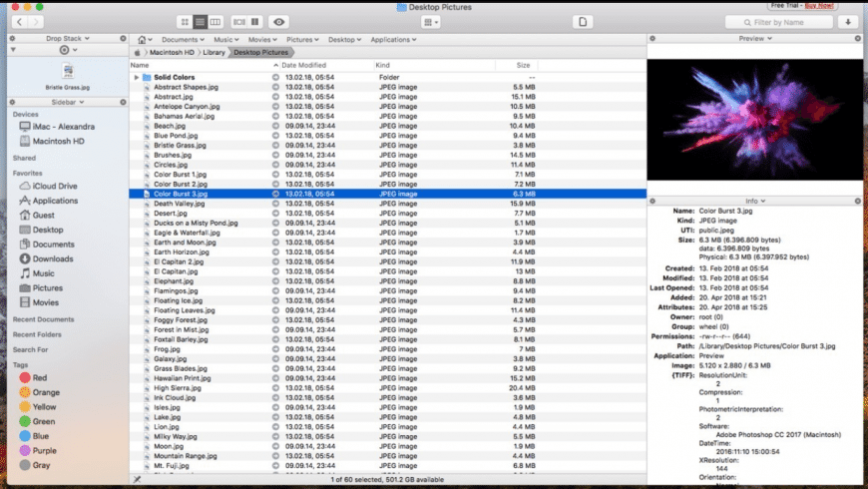Click the eye Quick Look icon

(278, 21)
